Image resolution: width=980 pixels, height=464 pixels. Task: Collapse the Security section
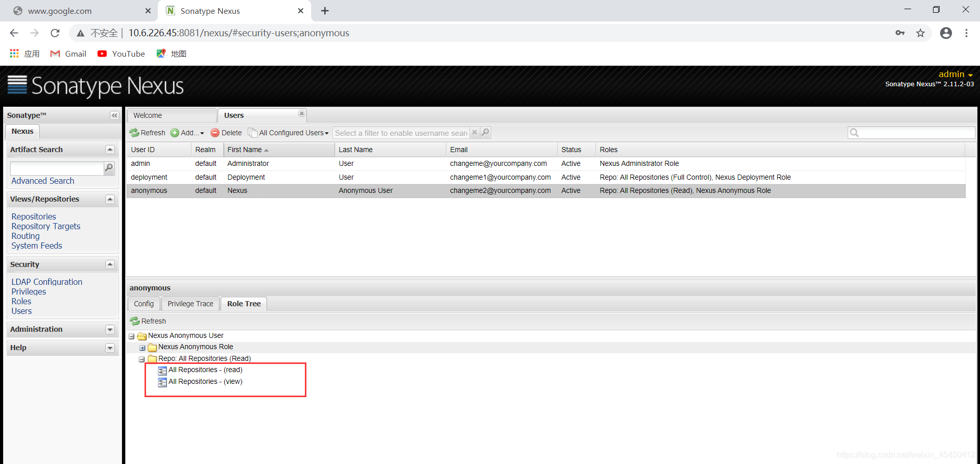(110, 264)
